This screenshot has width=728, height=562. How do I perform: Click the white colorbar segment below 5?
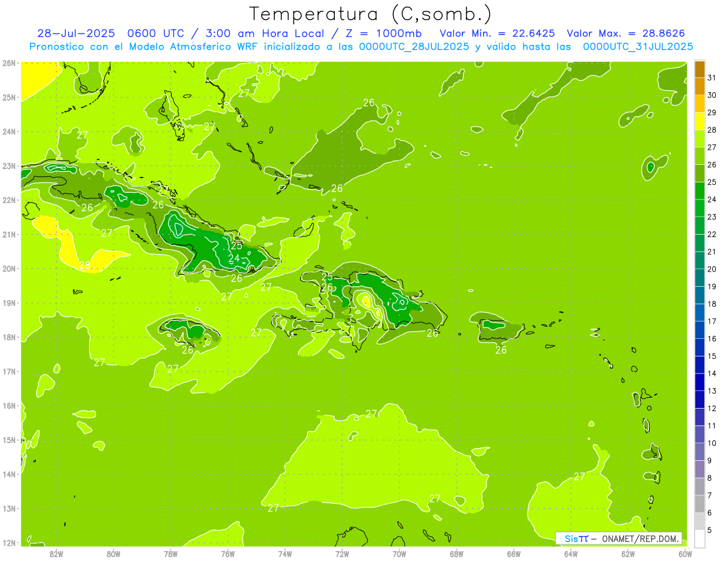[699, 538]
